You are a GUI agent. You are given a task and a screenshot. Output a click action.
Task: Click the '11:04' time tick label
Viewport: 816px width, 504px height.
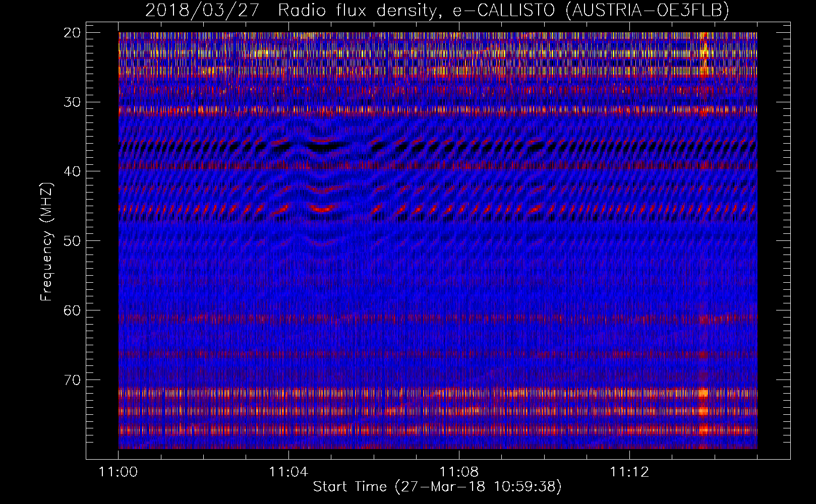point(288,472)
